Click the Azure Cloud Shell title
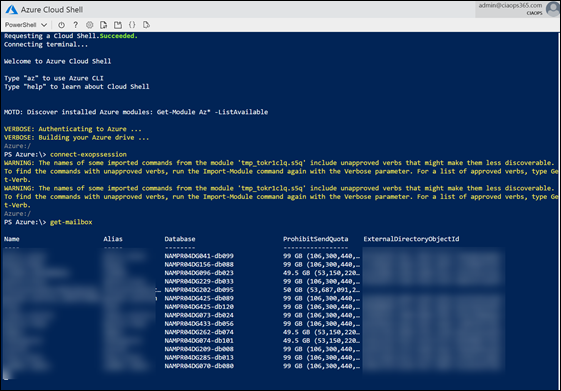Image resolution: width=561 pixels, height=391 pixels. (x=52, y=10)
